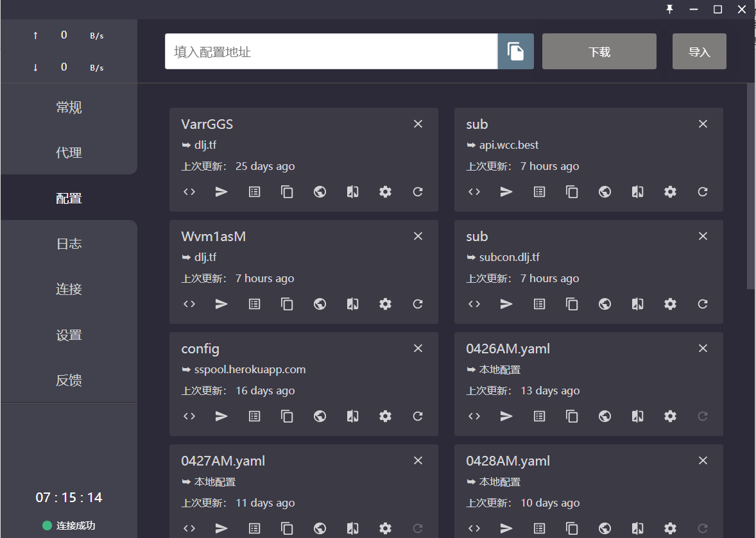
Task: Go to the 设置 sidebar section
Action: click(x=69, y=335)
